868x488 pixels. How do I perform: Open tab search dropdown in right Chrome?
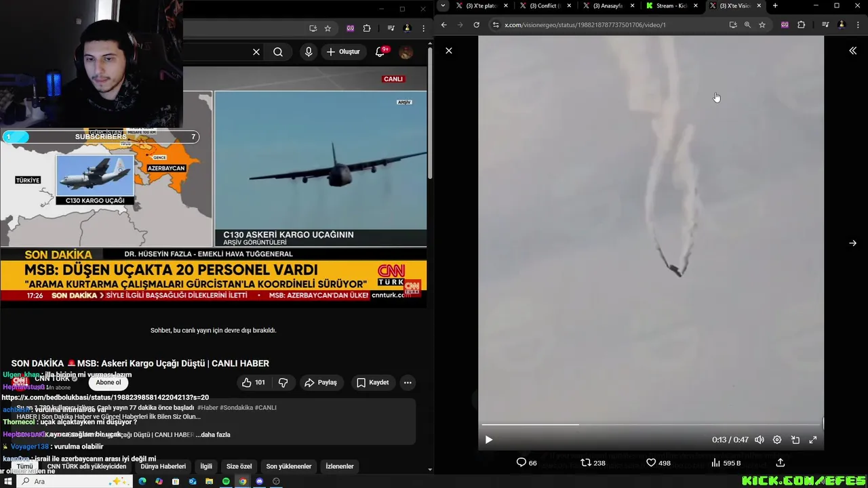pyautogui.click(x=443, y=5)
